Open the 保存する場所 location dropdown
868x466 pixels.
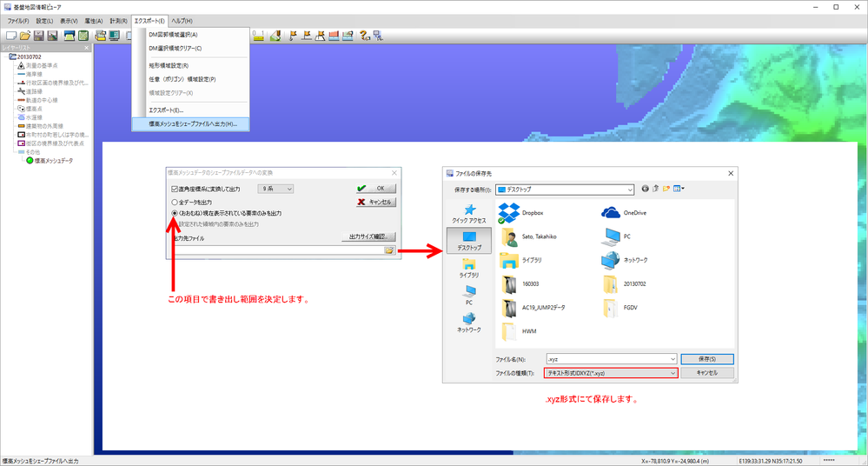[565, 190]
